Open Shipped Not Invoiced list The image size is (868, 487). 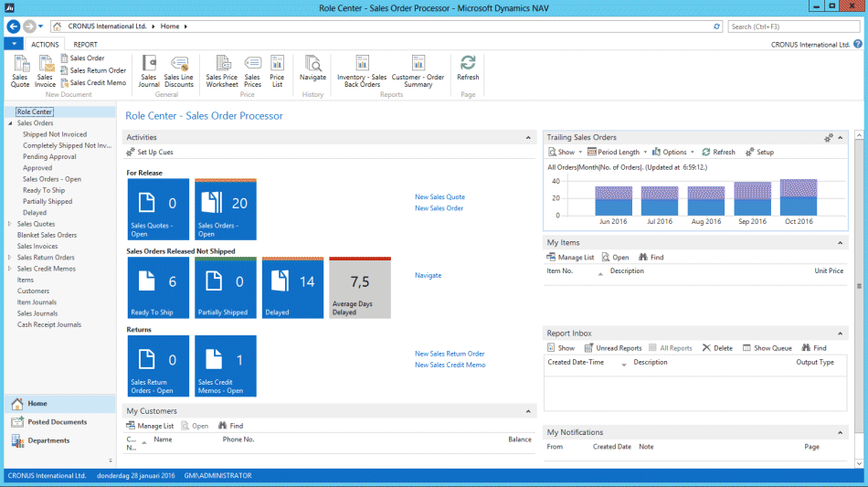coord(55,134)
